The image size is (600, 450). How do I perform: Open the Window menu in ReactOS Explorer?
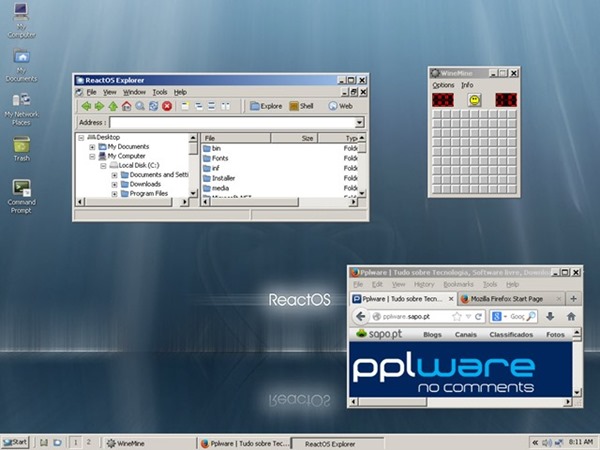tap(134, 92)
